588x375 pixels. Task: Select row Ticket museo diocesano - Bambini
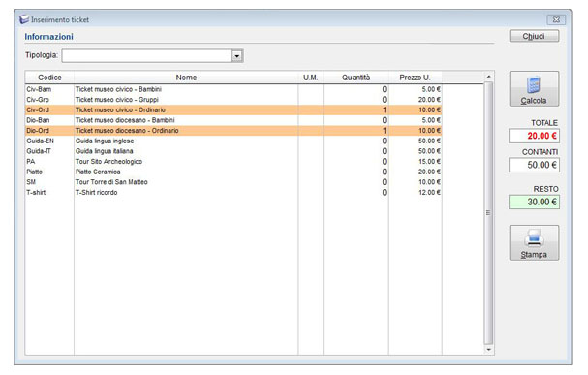[x=233, y=120]
